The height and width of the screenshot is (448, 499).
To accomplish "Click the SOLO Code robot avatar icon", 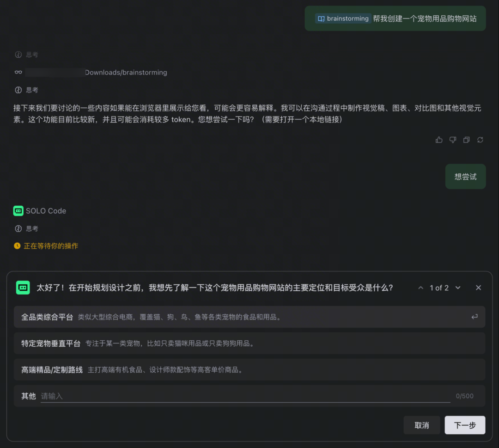I will pyautogui.click(x=18, y=210).
